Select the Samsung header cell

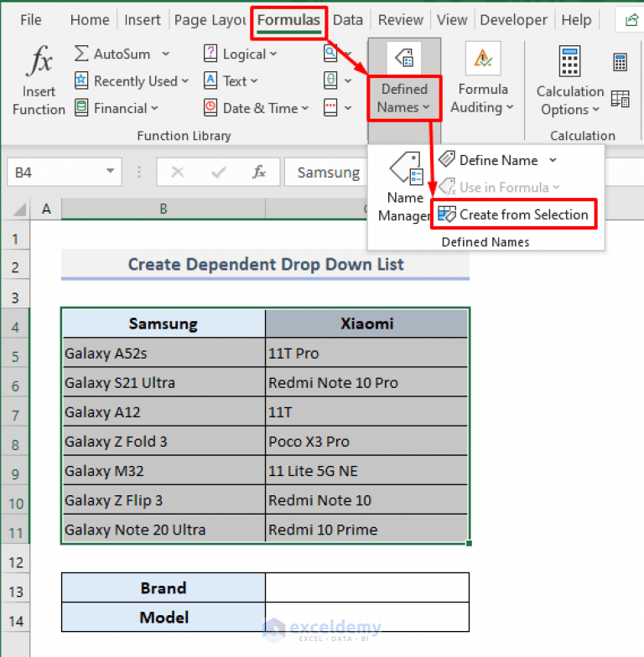[x=164, y=323]
